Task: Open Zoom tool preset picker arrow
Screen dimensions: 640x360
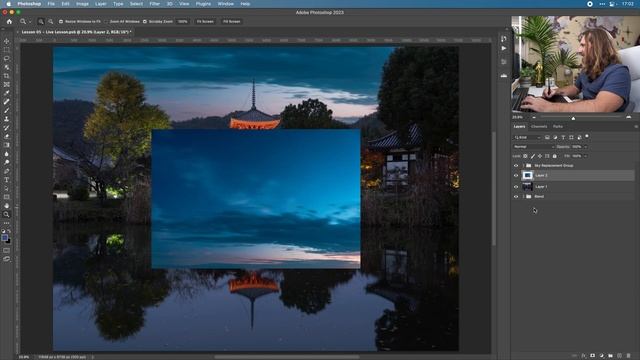Action: pyautogui.click(x=30, y=21)
